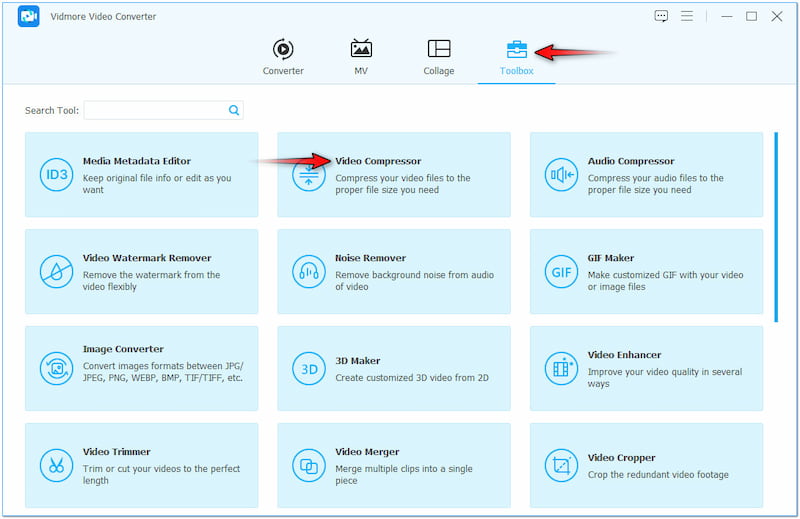Screen dimensions: 800x519
Task: Open the Collage tab
Action: pos(438,57)
